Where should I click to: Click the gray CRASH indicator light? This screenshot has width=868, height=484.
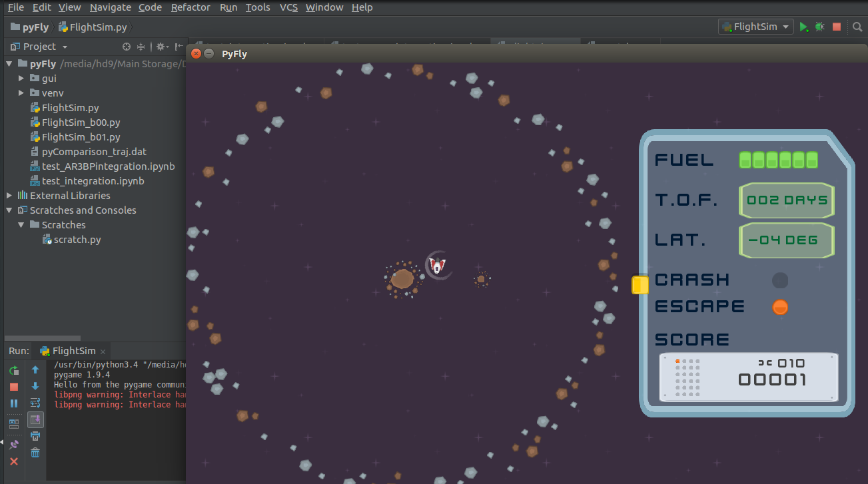click(780, 280)
